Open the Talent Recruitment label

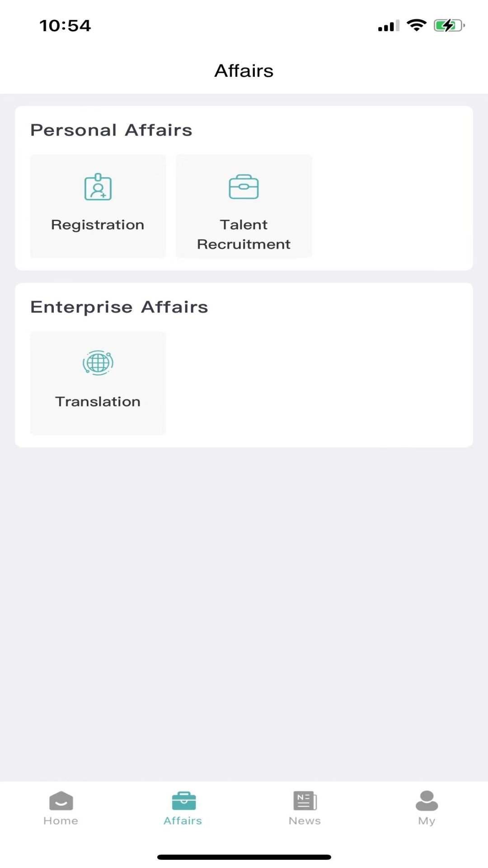(x=244, y=234)
